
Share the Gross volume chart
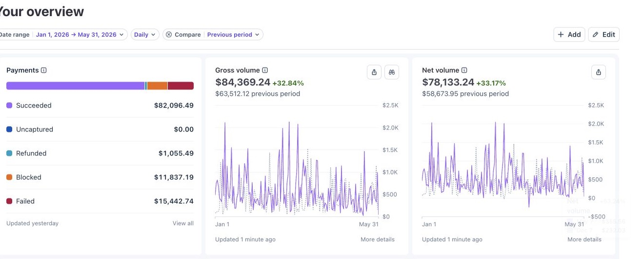(374, 72)
